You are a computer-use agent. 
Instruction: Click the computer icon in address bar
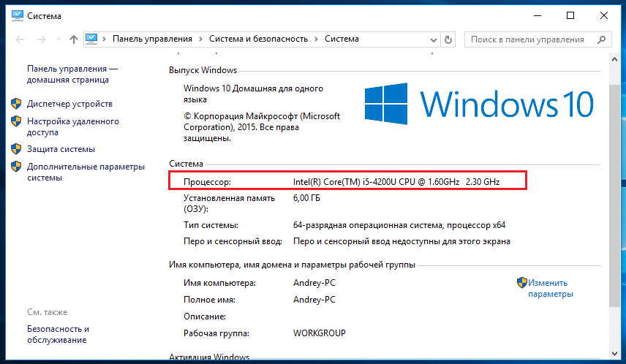(91, 39)
